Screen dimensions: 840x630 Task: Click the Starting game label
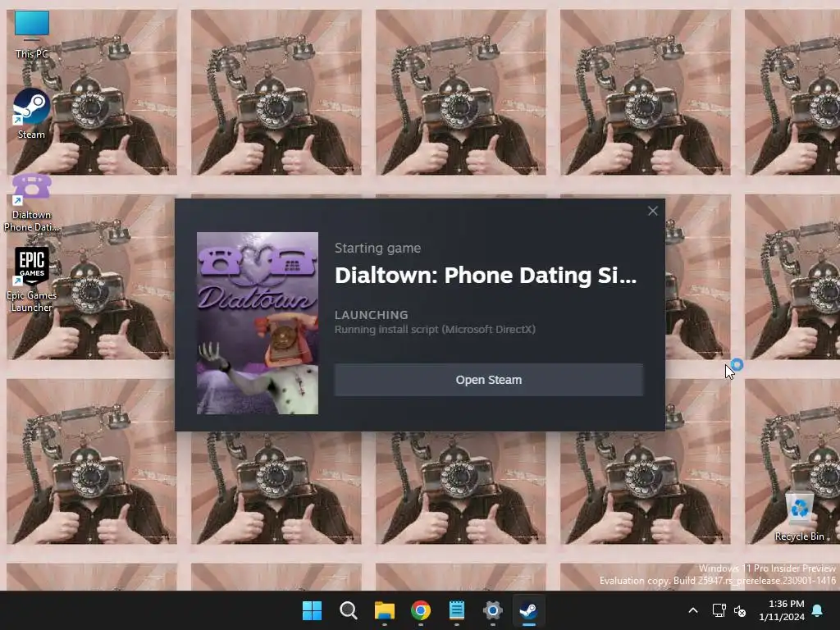[377, 248]
